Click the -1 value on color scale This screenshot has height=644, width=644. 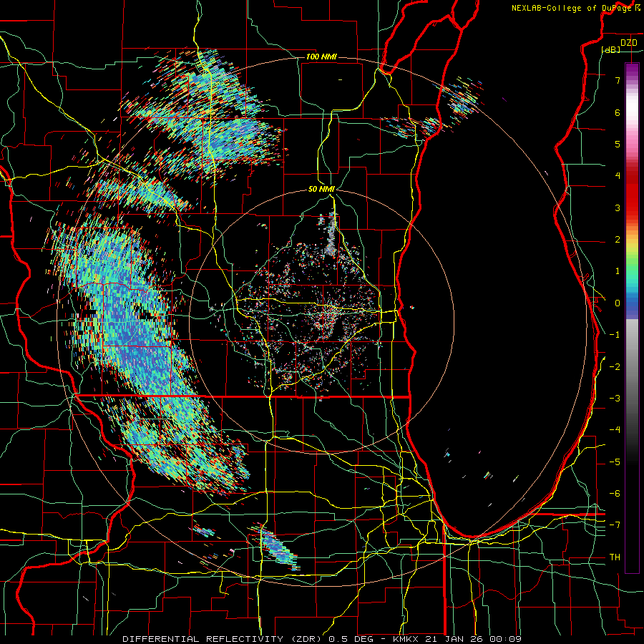[x=615, y=335]
